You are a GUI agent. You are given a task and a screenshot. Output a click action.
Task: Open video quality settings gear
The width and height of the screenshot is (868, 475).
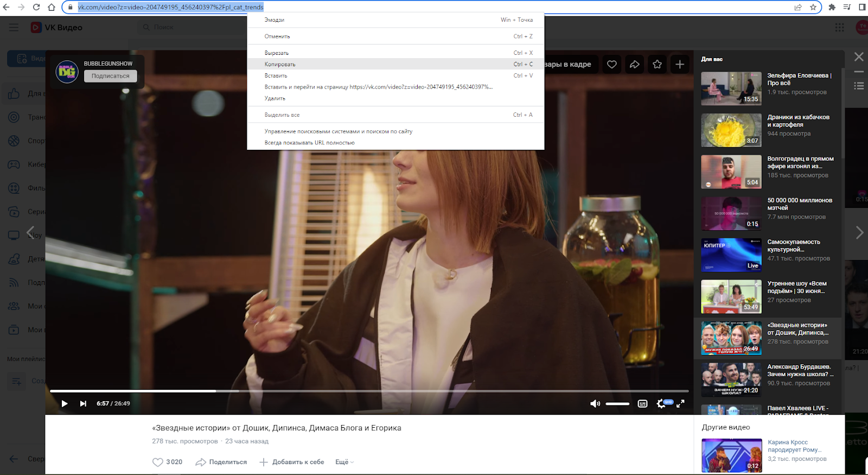pyautogui.click(x=661, y=403)
